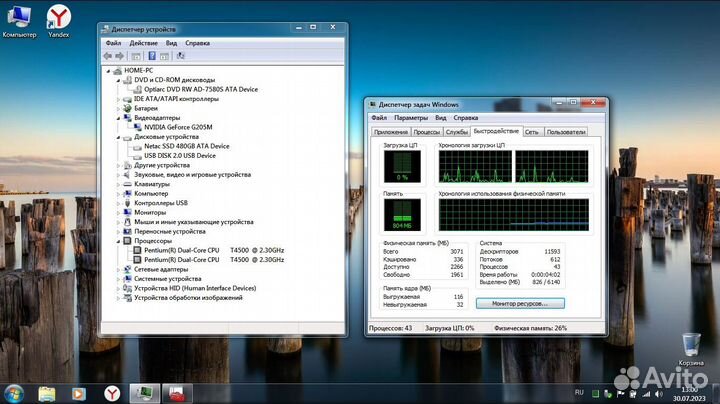Switch to the Пользователи tab
The width and height of the screenshot is (720, 404).
(x=566, y=132)
